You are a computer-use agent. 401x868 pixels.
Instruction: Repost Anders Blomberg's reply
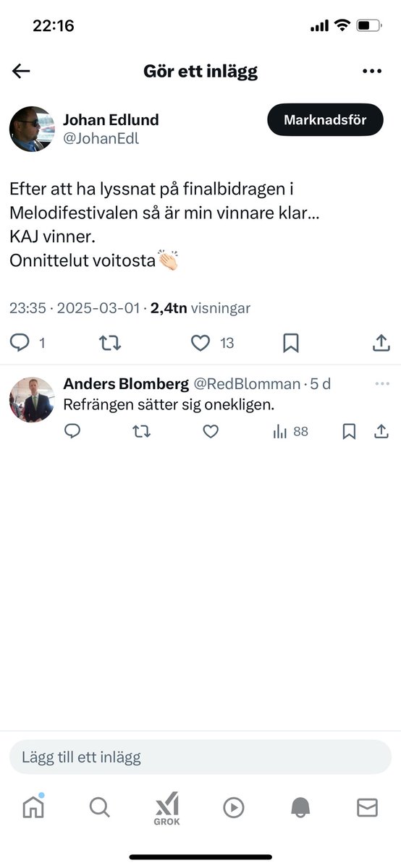pos(141,432)
